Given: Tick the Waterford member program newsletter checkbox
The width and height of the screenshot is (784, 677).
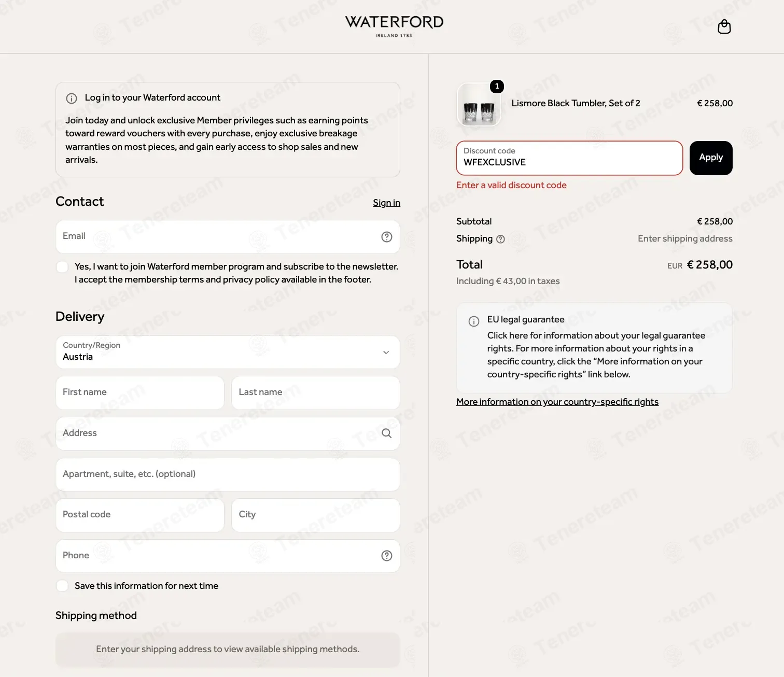Looking at the screenshot, I should pyautogui.click(x=62, y=267).
